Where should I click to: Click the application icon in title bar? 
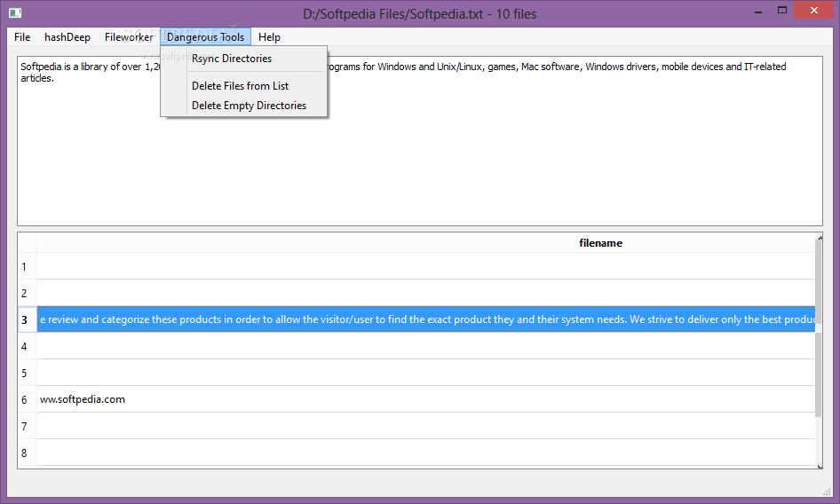(15, 12)
